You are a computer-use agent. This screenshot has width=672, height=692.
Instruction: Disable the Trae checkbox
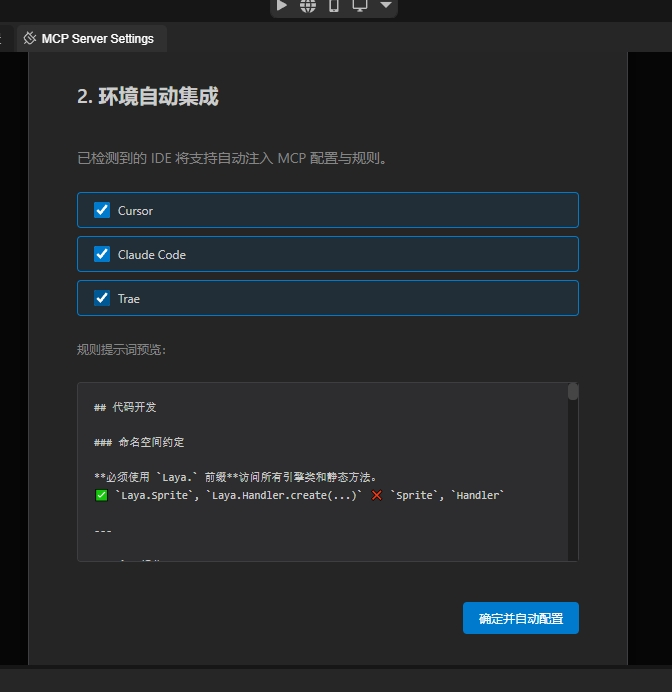(102, 298)
